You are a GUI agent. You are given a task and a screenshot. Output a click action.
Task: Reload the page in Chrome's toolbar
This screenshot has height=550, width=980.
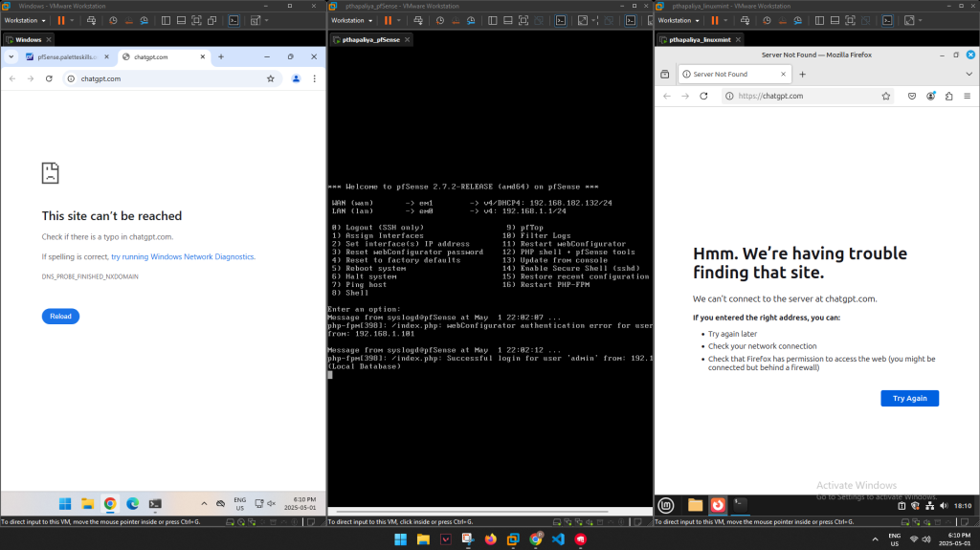[x=49, y=78]
